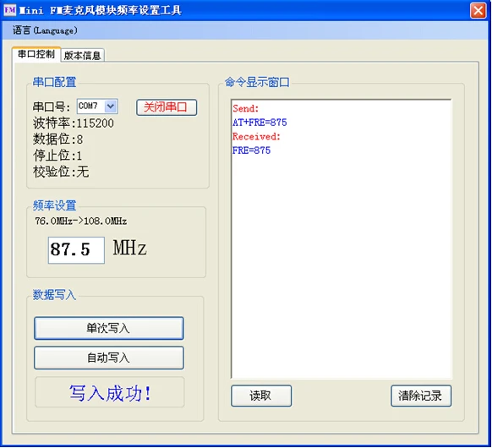The height and width of the screenshot is (448, 492).
Task: Click the AT+FRE=875 line in command window
Action: coord(260,123)
